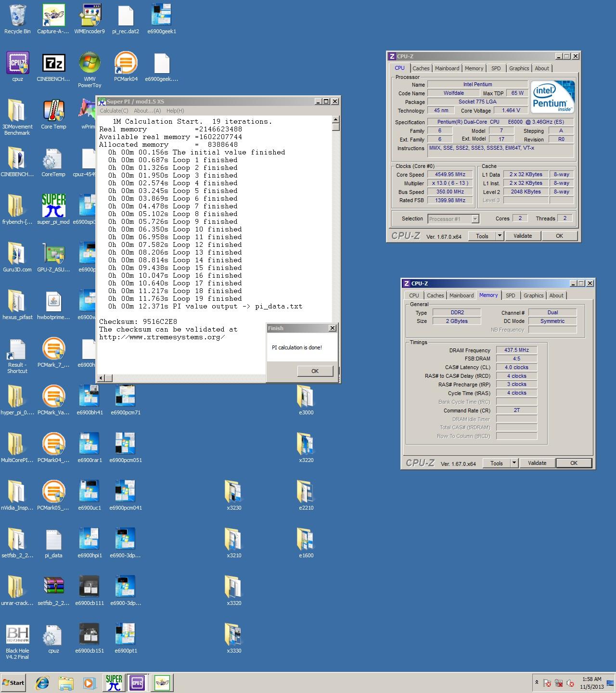
Task: Switch to Caches tab in upper CPU-Z
Action: 421,68
